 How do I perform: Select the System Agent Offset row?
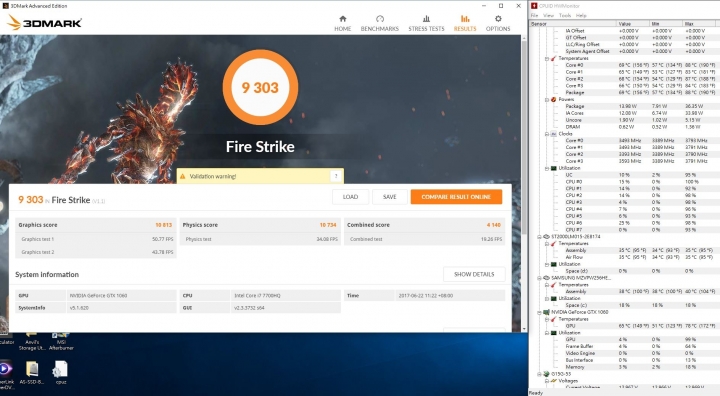pos(640,51)
